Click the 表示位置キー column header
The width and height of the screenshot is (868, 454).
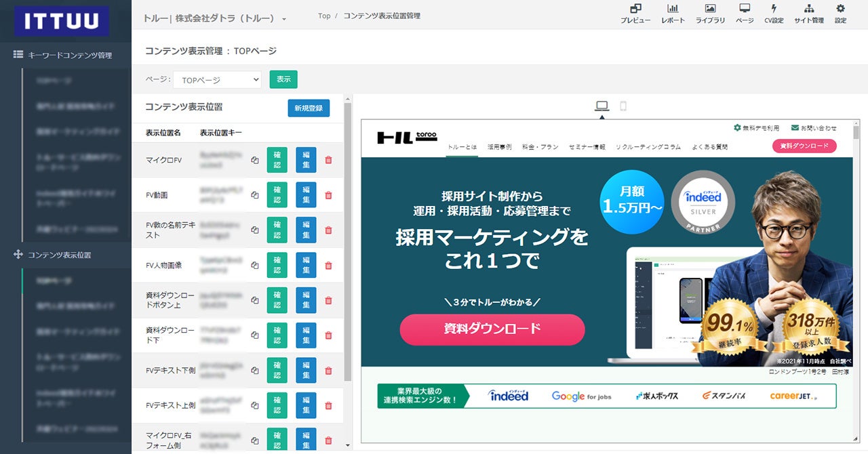point(221,133)
